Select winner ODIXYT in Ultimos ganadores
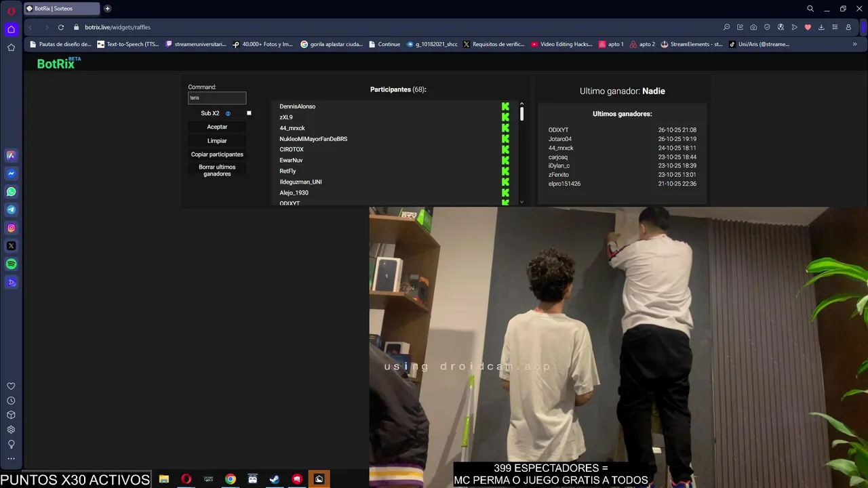Viewport: 868px width, 488px height. point(558,130)
